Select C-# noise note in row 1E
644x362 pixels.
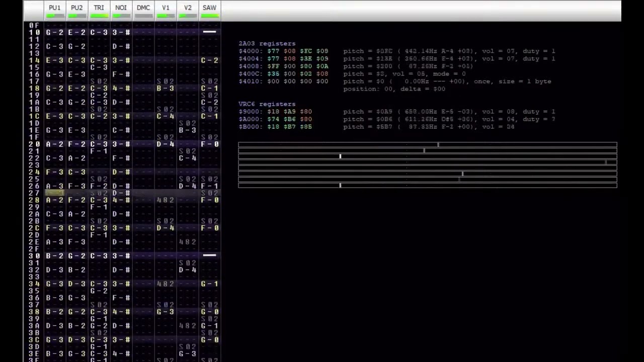pyautogui.click(x=121, y=130)
